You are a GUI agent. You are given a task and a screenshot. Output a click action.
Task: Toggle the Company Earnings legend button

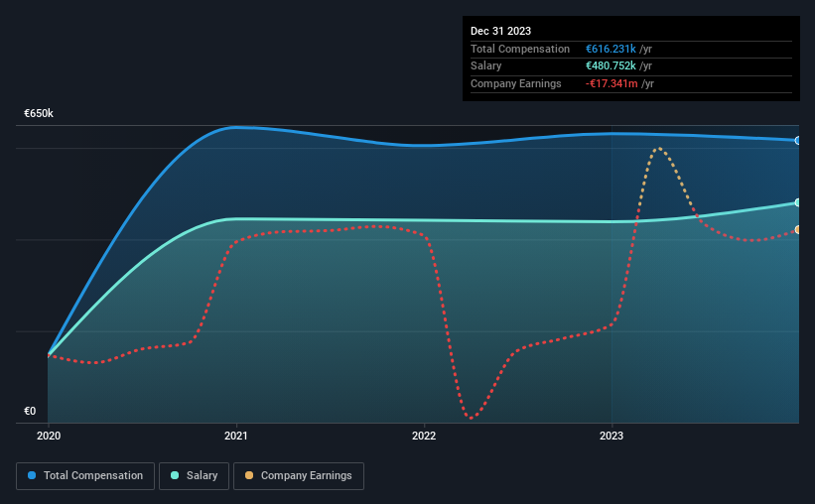pos(299,476)
